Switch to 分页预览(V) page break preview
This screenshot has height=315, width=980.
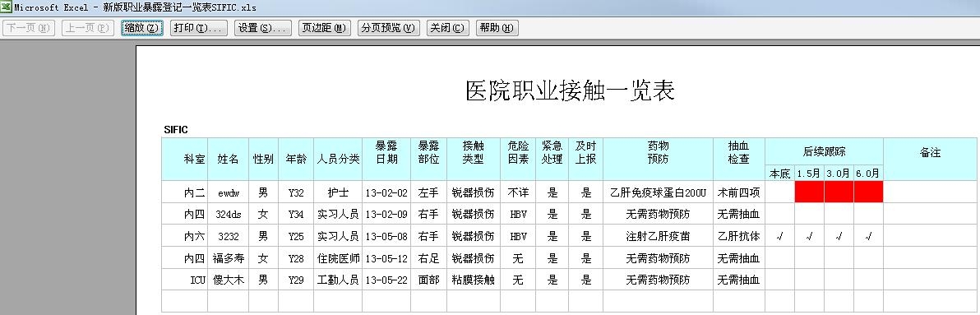click(388, 28)
